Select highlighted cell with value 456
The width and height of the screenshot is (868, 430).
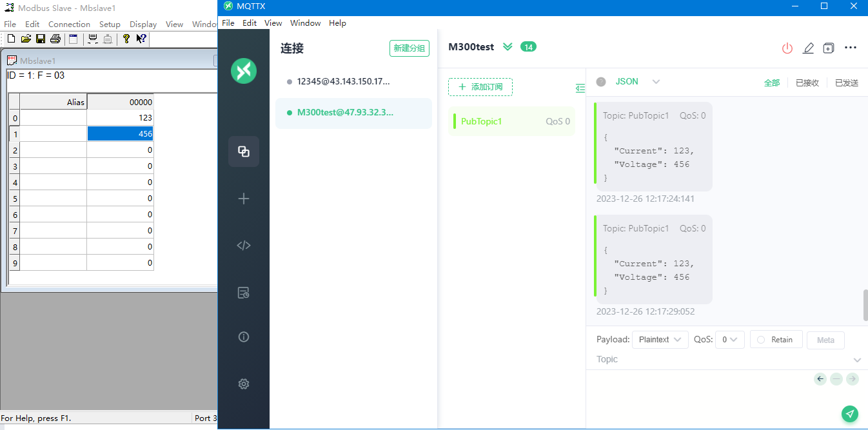click(x=120, y=134)
